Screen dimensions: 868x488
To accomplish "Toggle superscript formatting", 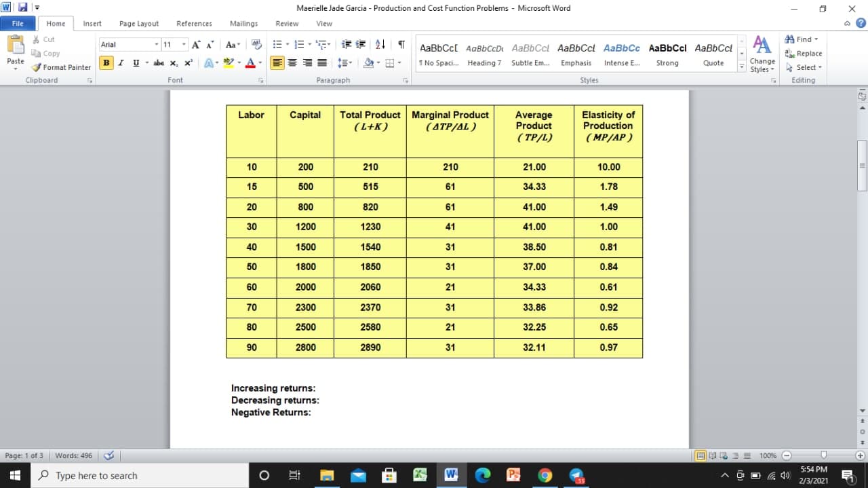I will point(186,62).
